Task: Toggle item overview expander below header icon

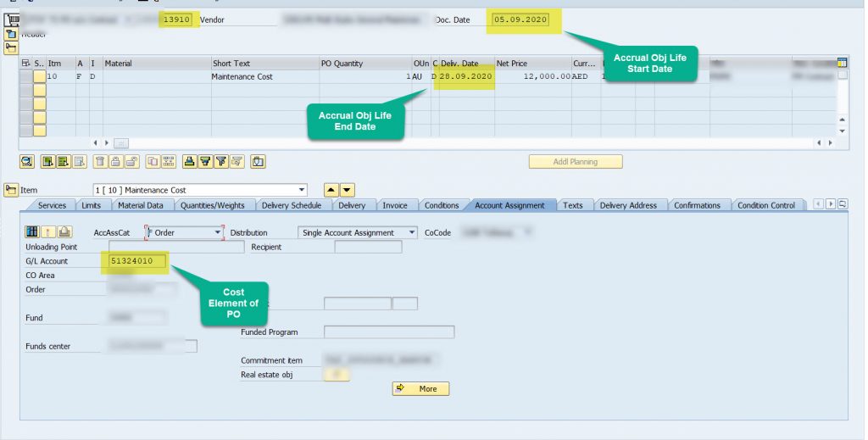Action: point(11,47)
